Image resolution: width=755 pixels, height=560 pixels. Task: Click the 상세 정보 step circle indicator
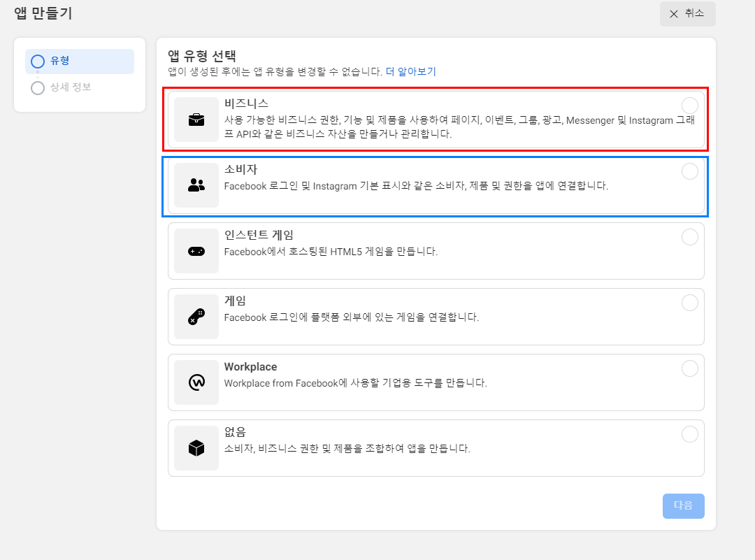pos(38,87)
